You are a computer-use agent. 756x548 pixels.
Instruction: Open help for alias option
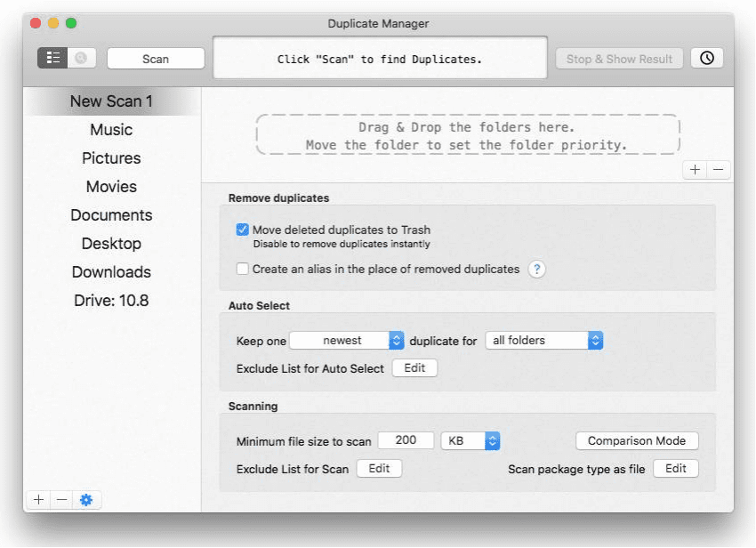536,269
